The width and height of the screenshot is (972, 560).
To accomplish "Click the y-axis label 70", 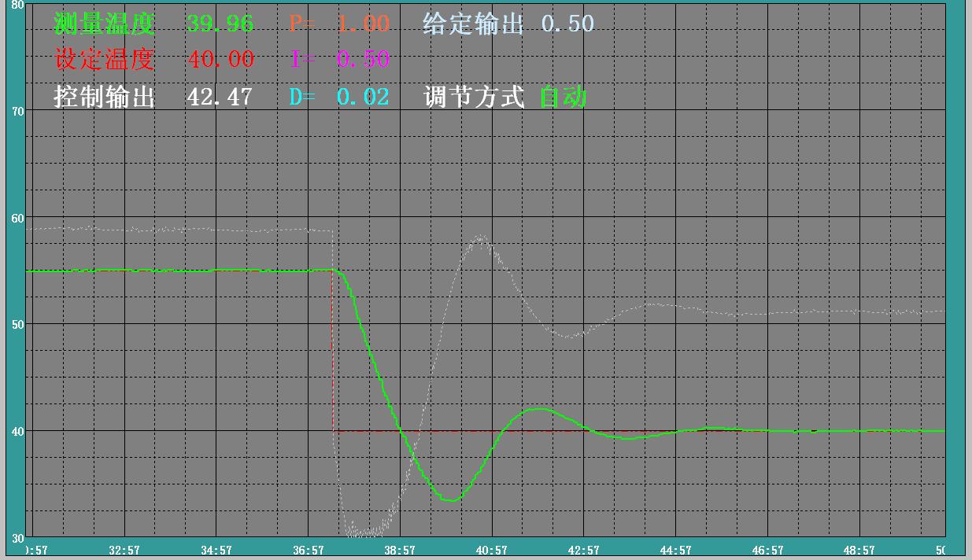I will pyautogui.click(x=17, y=111).
